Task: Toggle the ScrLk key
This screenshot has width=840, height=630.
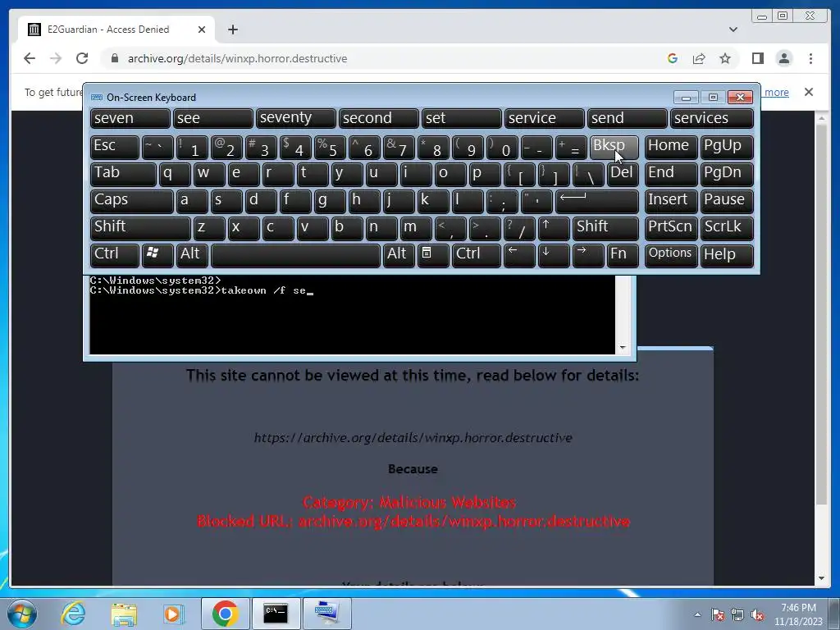Action: pyautogui.click(x=727, y=228)
